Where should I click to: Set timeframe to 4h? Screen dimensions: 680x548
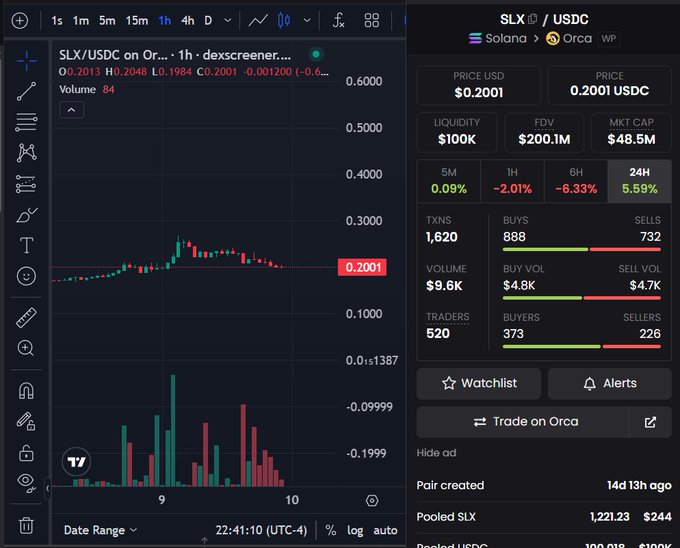coord(188,20)
